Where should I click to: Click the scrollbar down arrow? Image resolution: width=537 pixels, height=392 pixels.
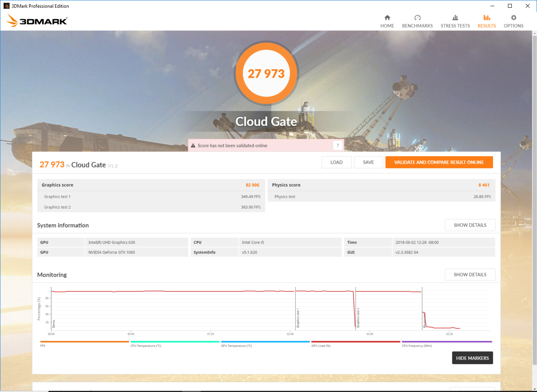tap(534, 389)
